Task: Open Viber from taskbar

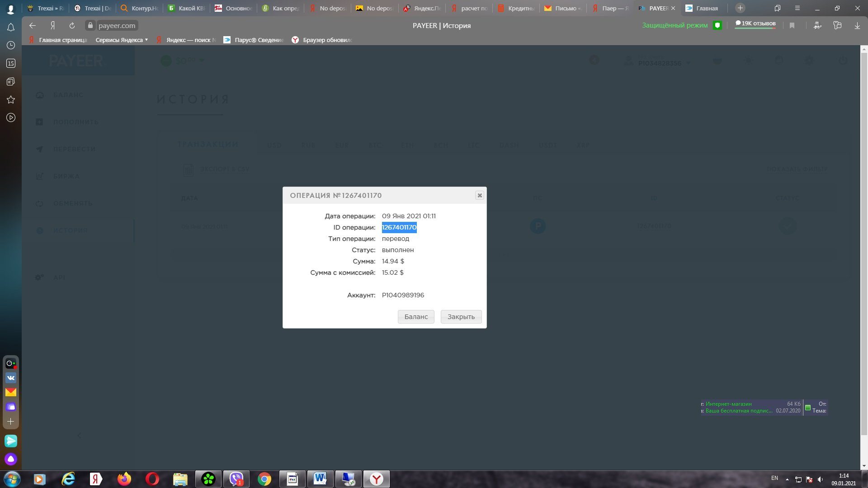Action: (236, 479)
